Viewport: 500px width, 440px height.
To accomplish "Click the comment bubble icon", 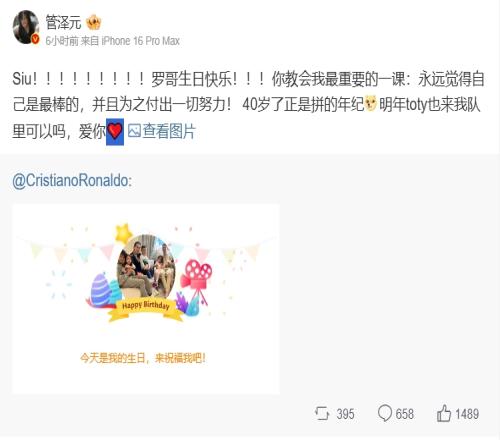I will pos(385,413).
